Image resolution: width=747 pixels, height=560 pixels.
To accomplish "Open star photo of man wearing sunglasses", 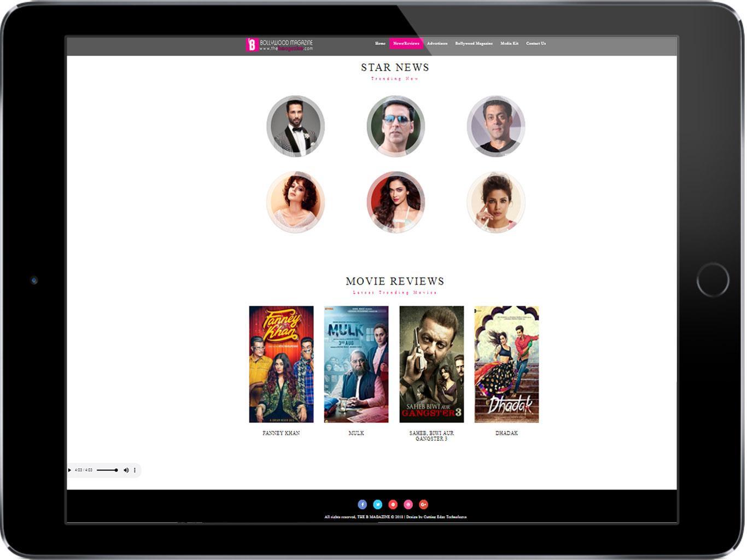I will click(x=395, y=126).
